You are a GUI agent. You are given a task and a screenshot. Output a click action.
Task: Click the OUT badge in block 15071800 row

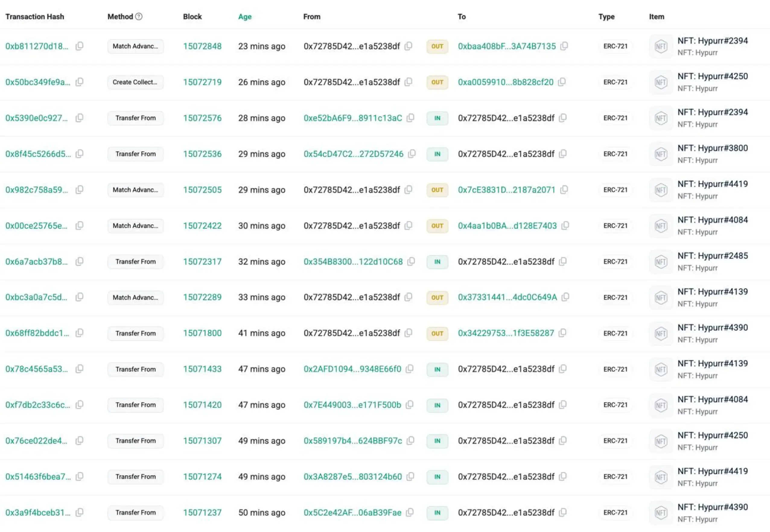click(437, 333)
